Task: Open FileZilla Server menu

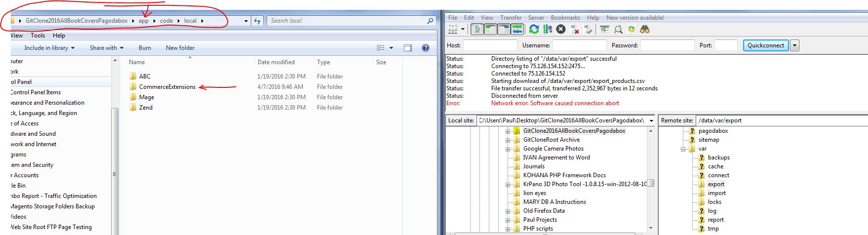Action: point(536,18)
